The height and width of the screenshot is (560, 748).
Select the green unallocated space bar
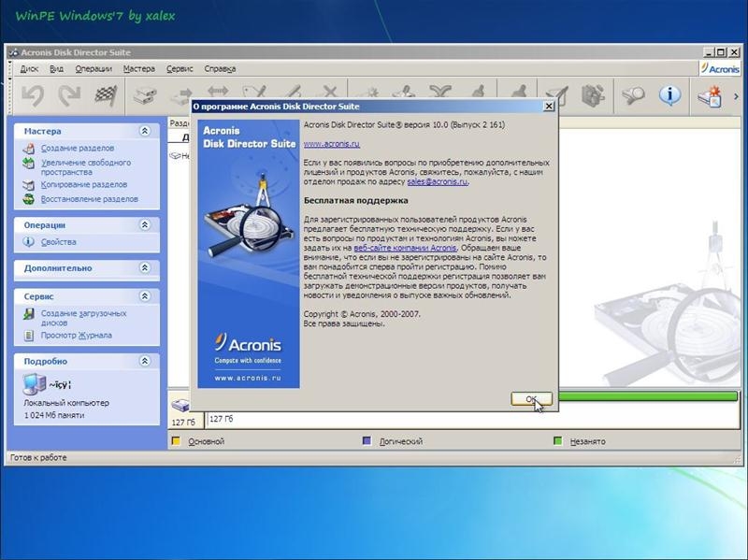tap(648, 395)
